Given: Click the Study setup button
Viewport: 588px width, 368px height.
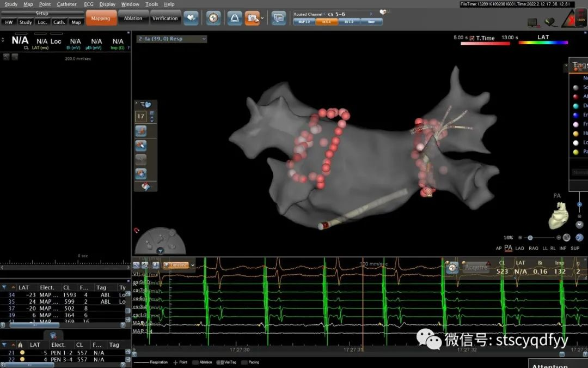Looking at the screenshot, I should (26, 22).
